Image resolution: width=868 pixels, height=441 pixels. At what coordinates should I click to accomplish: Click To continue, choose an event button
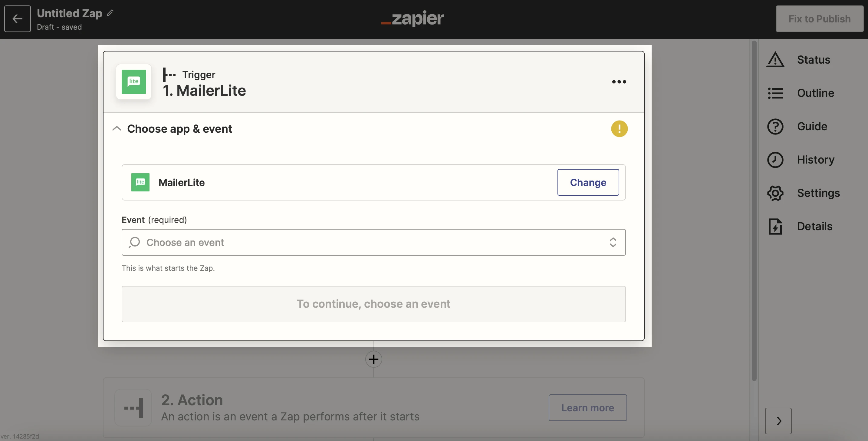(x=373, y=304)
